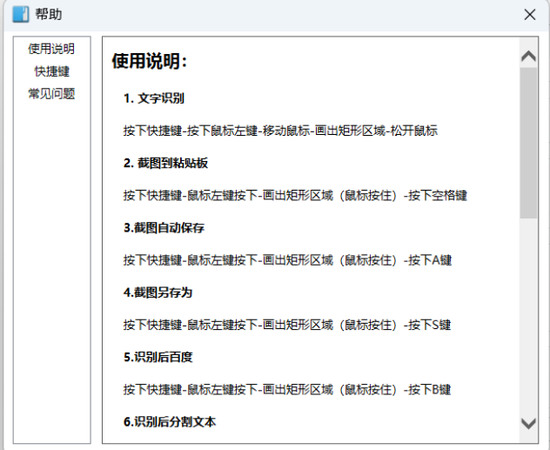Click the 5.识别后百度 heading

coord(158,357)
